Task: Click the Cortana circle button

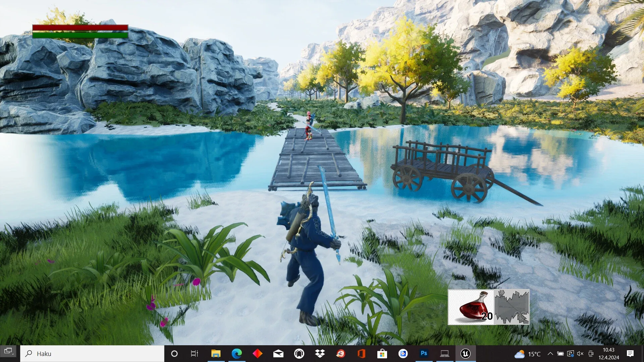Action: tap(174, 354)
